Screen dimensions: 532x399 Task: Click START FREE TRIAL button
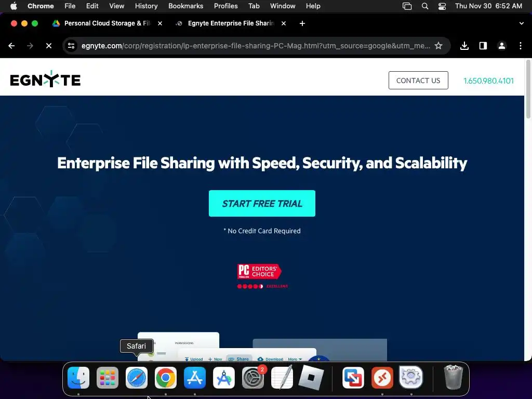pos(262,203)
